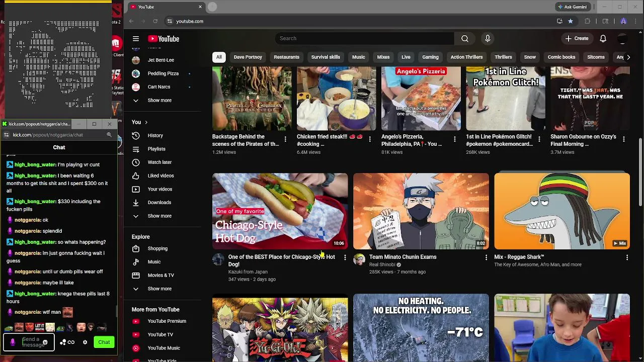
Task: Open options for Mix - Reggae Shark
Action: click(627, 257)
